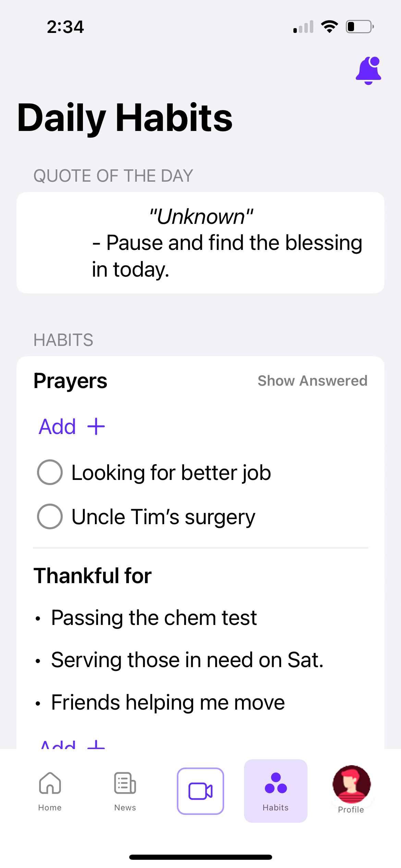Image resolution: width=401 pixels, height=868 pixels.
Task: Mark "Uncle Tim's surgery" prayer answered
Action: point(50,517)
